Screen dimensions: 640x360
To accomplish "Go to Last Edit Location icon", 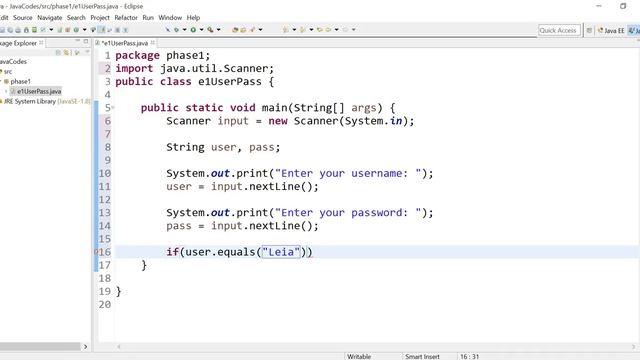I will (320, 30).
